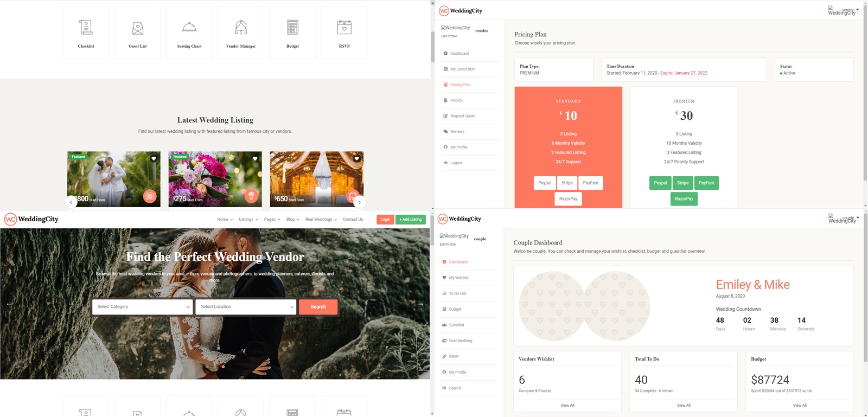Pay Standard plan with Paypal
Screen dimensions: 868x417
(545, 183)
